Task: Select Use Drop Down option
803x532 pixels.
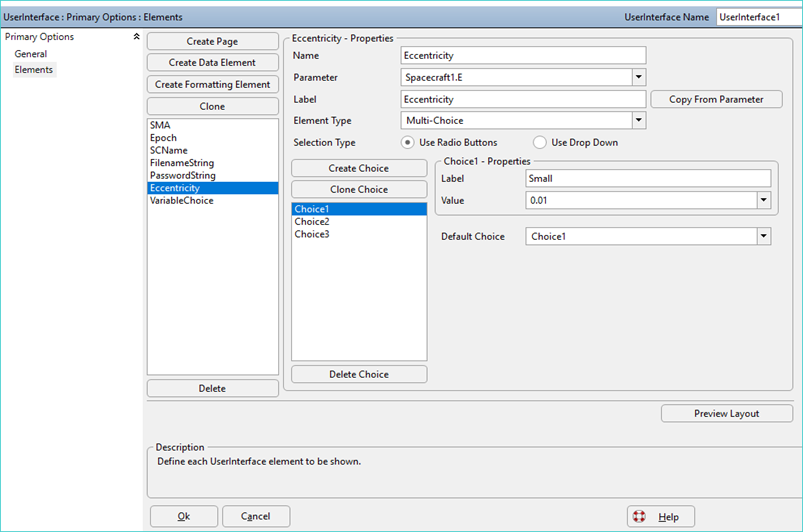Action: tap(539, 142)
